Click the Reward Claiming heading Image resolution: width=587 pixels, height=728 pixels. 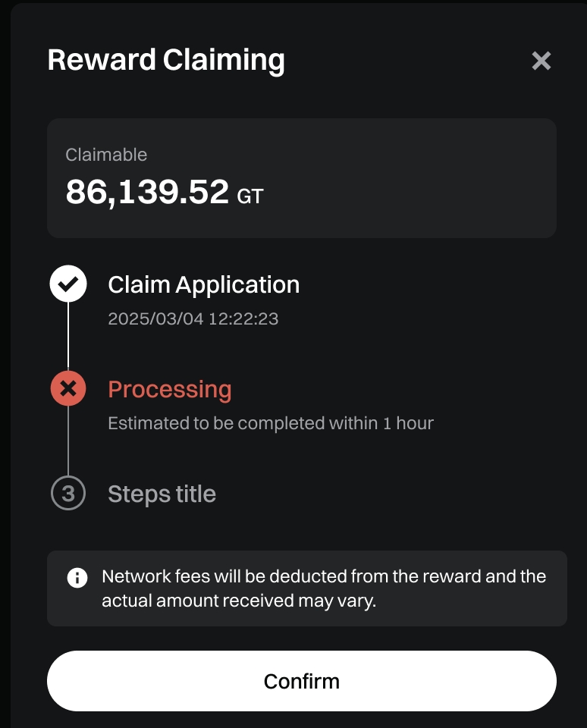(166, 61)
